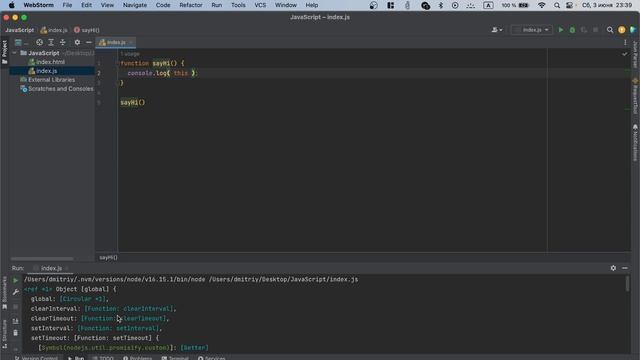Toggle the Notifications tool window stripe
640x360 pixels.
(635, 143)
